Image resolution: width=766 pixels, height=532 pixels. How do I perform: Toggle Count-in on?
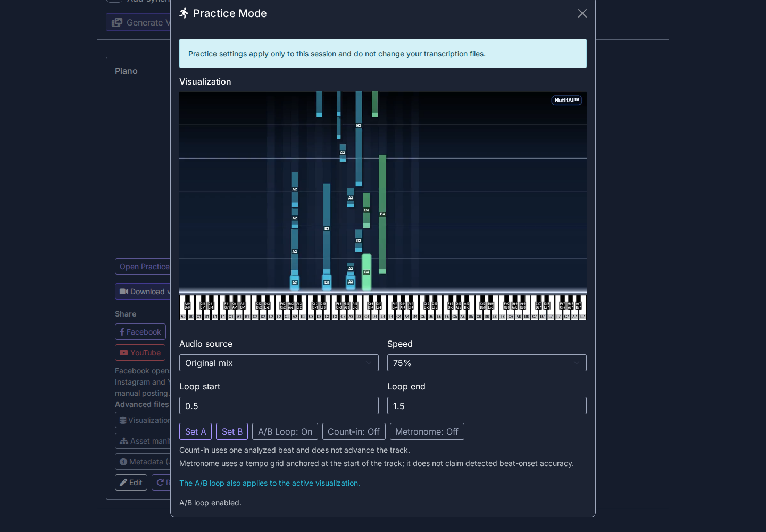354,431
